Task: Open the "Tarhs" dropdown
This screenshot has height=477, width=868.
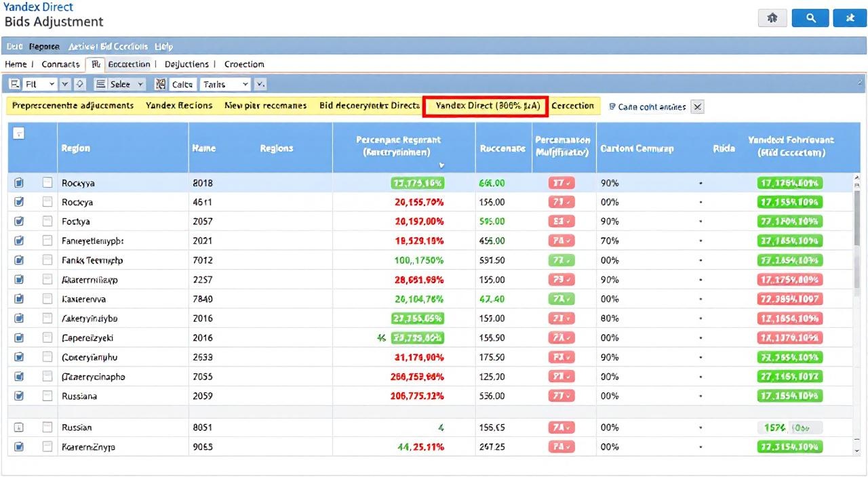Action: (226, 84)
